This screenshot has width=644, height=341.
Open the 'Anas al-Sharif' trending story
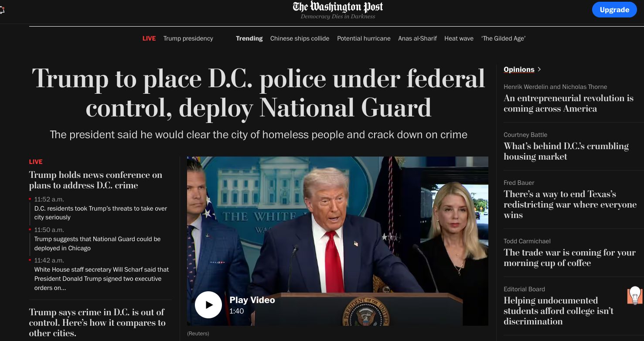(417, 38)
